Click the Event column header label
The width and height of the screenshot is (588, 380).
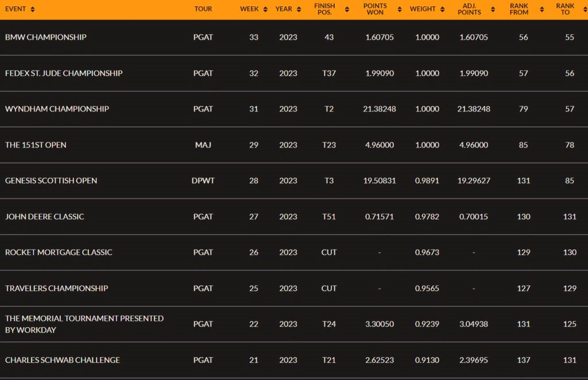(x=16, y=9)
